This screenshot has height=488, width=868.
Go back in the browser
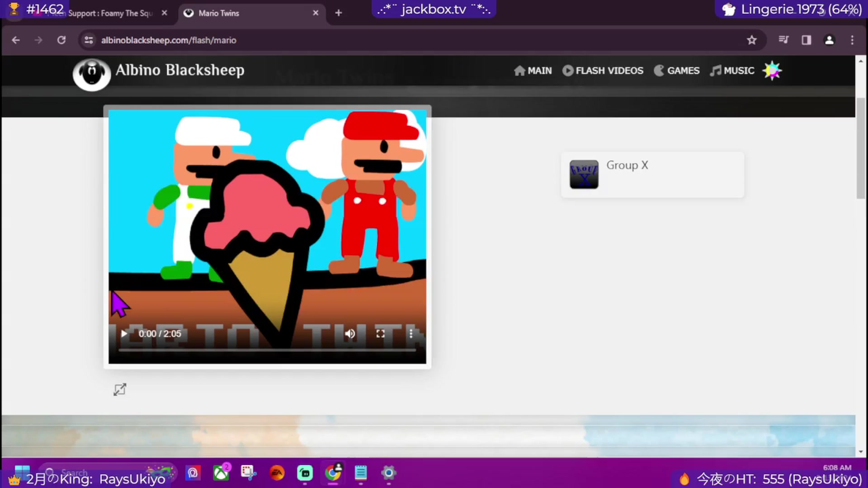pyautogui.click(x=16, y=40)
